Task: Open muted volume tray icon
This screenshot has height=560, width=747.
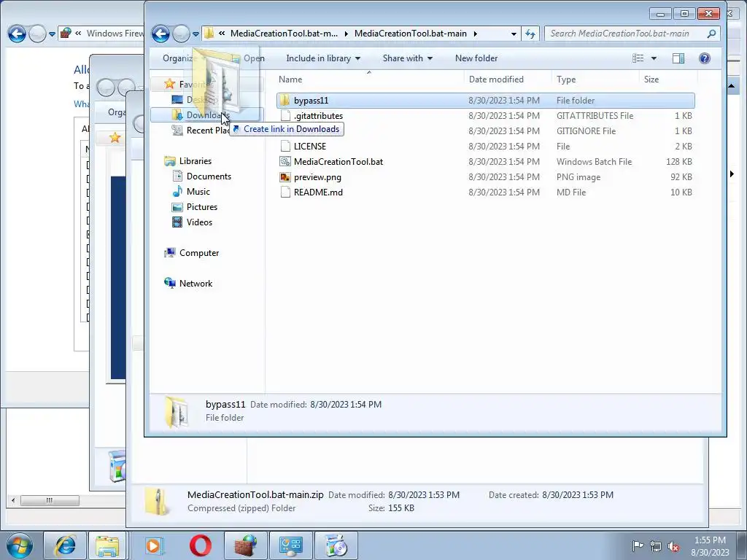Action: 673,546
